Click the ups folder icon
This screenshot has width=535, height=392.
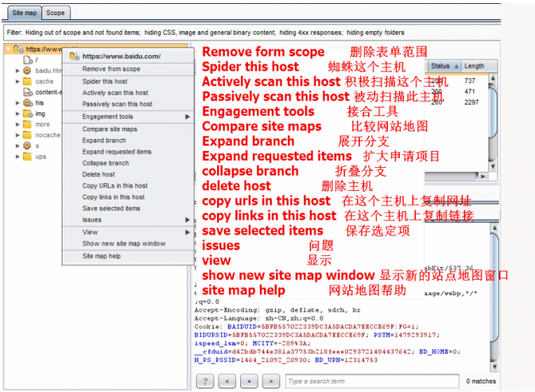click(27, 157)
